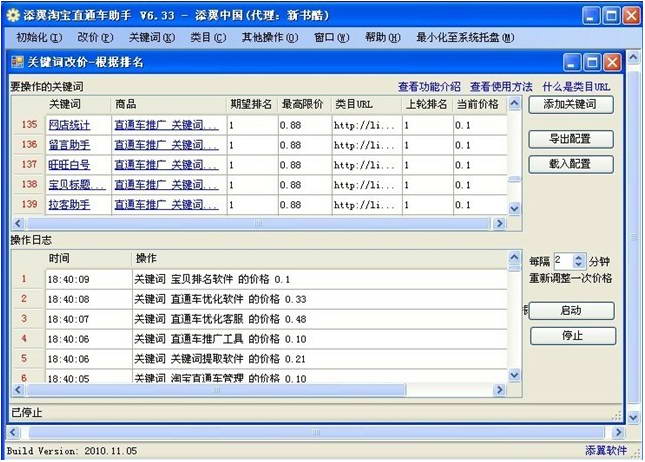Click the 商品 column header
The height and width of the screenshot is (462, 645).
(x=169, y=104)
